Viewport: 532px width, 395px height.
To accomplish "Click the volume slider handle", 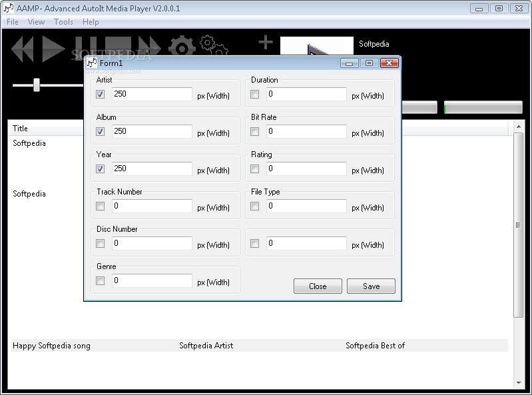I will pos(37,85).
